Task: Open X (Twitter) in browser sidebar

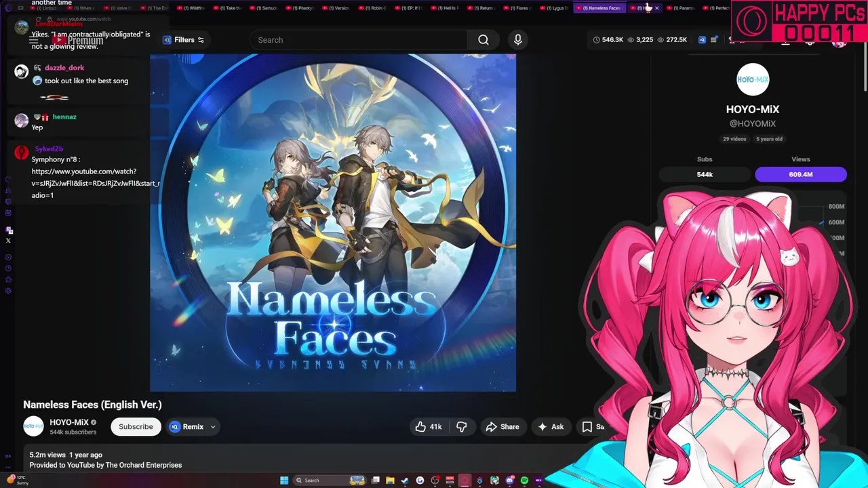Action: tap(8, 241)
